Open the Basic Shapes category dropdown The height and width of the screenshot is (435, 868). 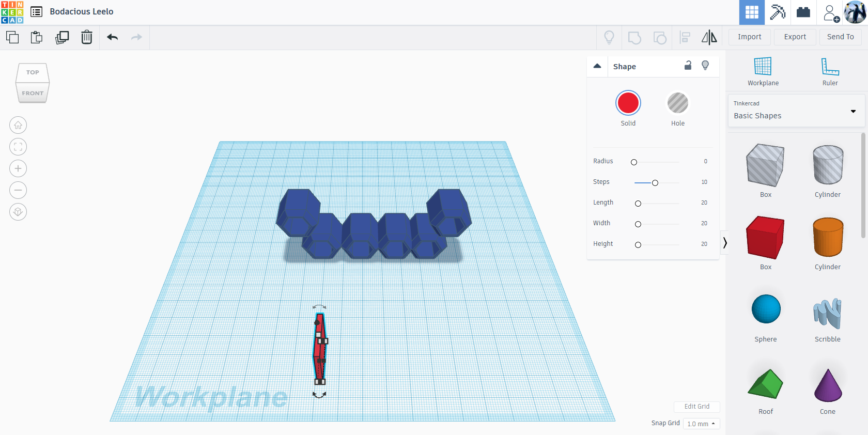796,111
